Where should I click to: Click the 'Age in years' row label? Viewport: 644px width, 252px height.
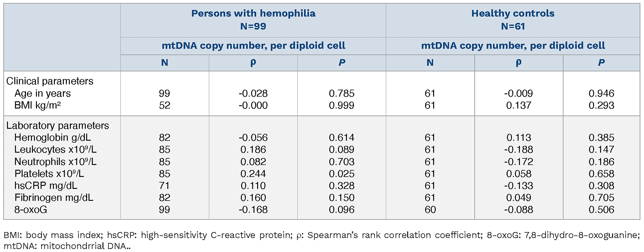click(43, 93)
